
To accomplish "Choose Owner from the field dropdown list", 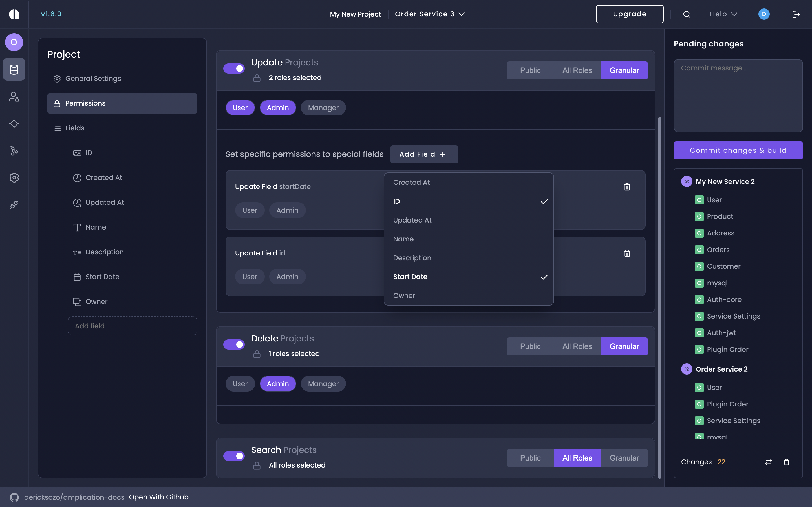I will tap(404, 296).
